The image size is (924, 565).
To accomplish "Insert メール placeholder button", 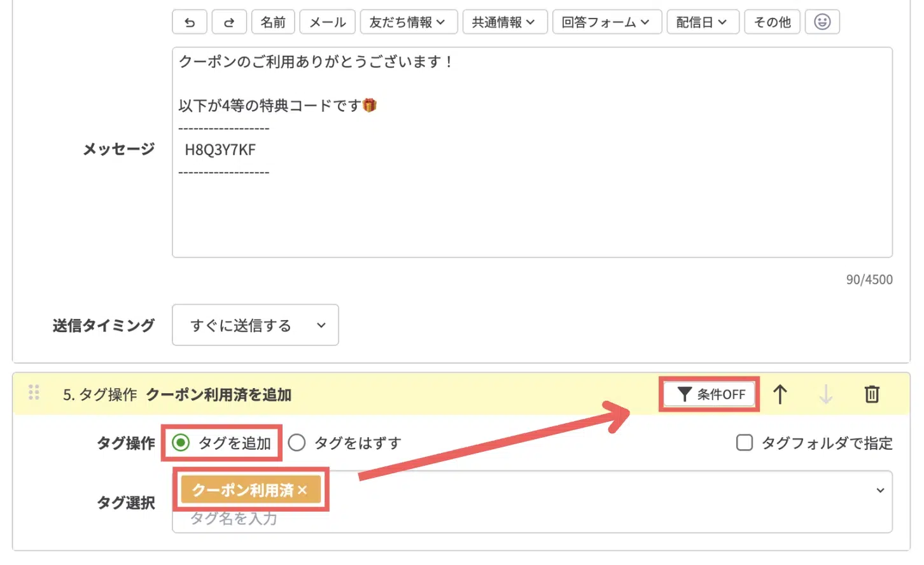I will click(x=327, y=22).
